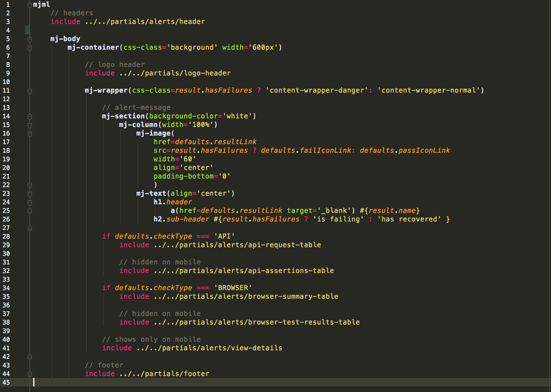Fold the mj-section block on line 14
This screenshot has height=392, width=551.
tap(30, 117)
